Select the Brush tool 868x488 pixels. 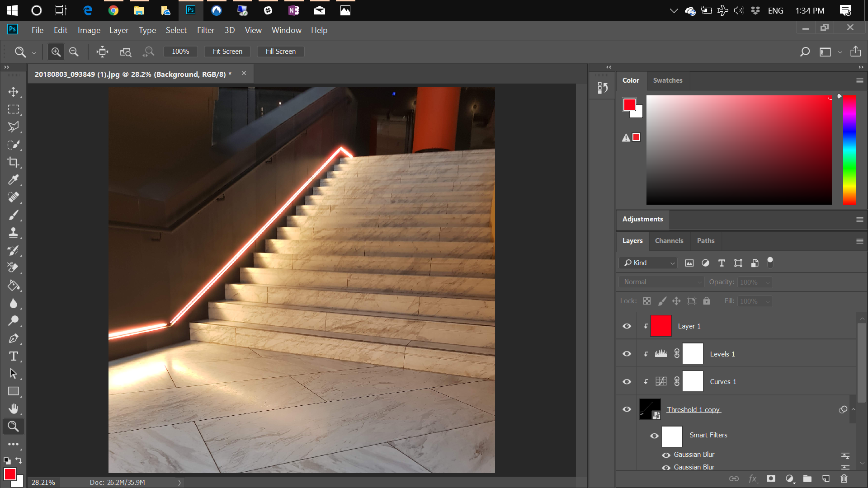(14, 215)
